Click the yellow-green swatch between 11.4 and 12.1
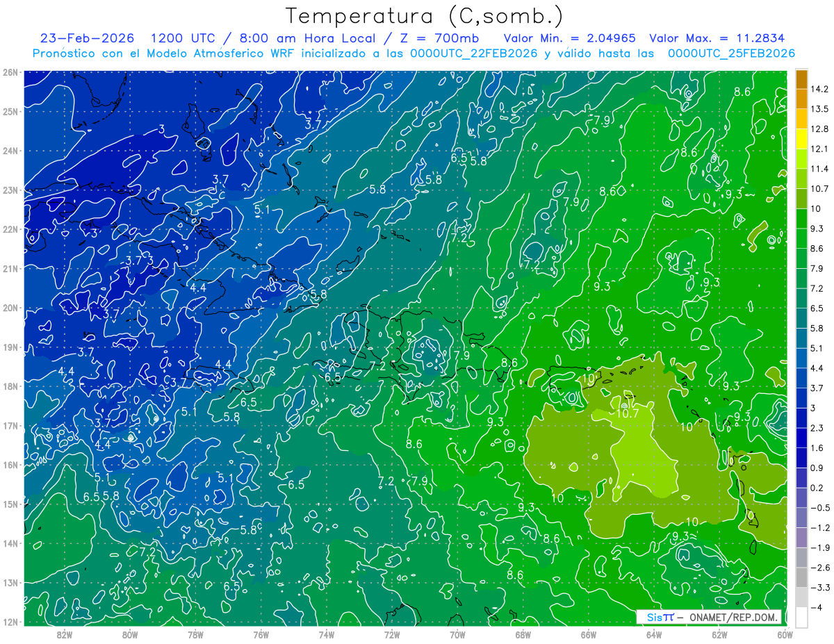 coord(802,158)
